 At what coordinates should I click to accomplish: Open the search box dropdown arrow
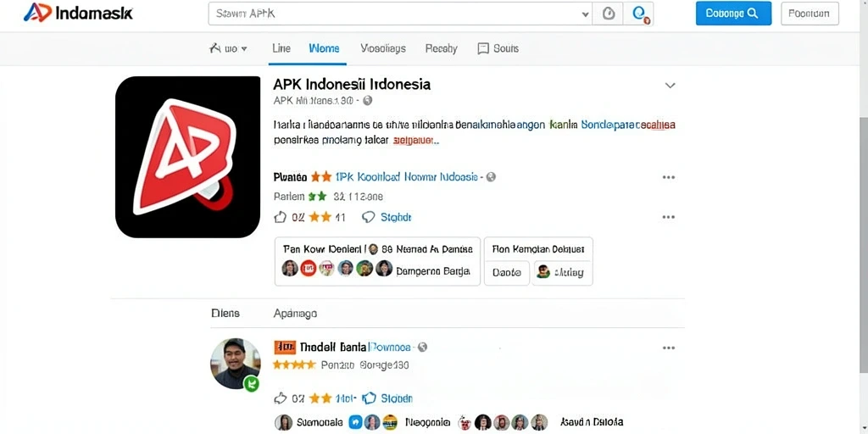click(x=585, y=14)
